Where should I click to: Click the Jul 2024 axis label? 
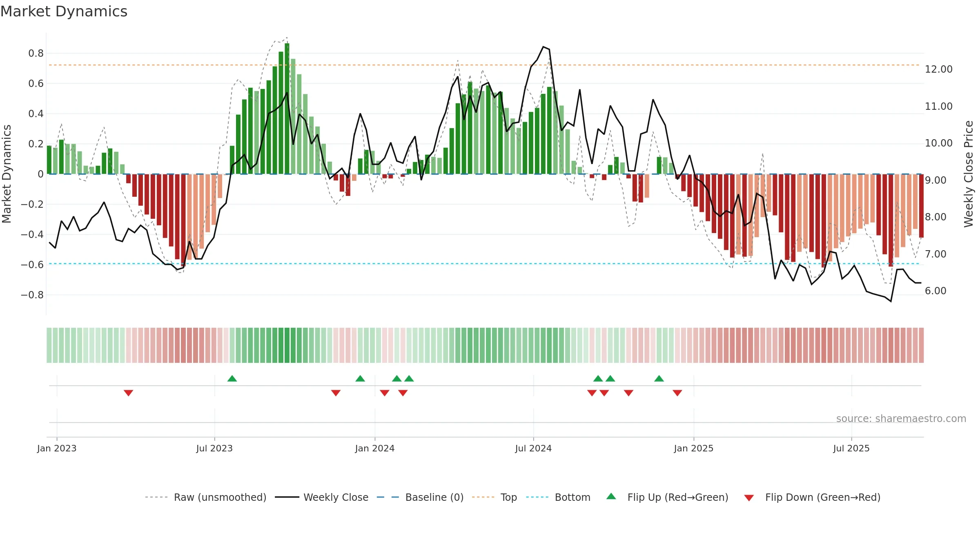(x=533, y=448)
